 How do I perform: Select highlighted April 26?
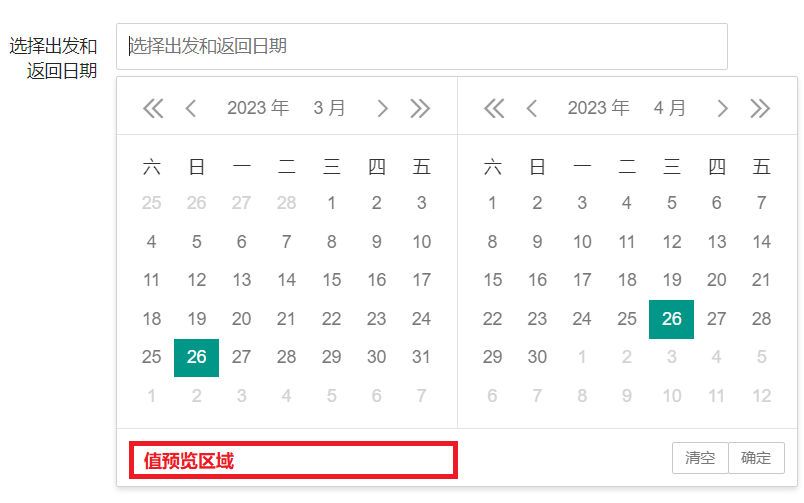pos(671,319)
